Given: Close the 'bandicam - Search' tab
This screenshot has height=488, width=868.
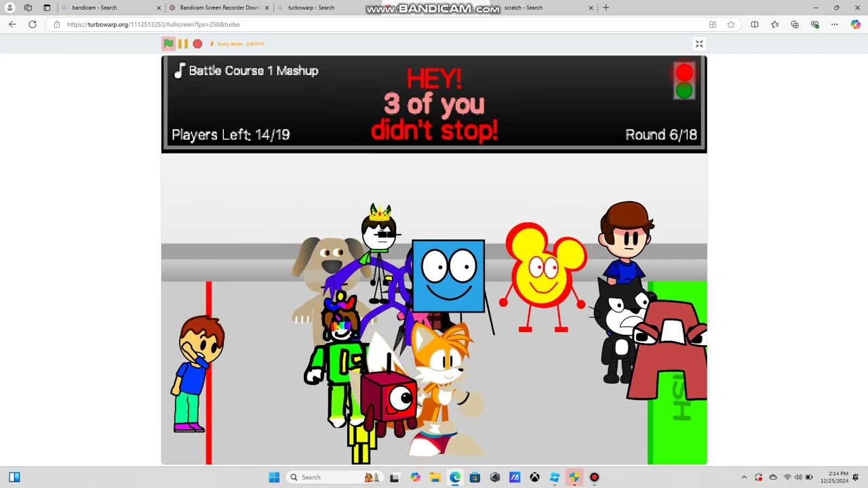Looking at the screenshot, I should pos(159,7).
